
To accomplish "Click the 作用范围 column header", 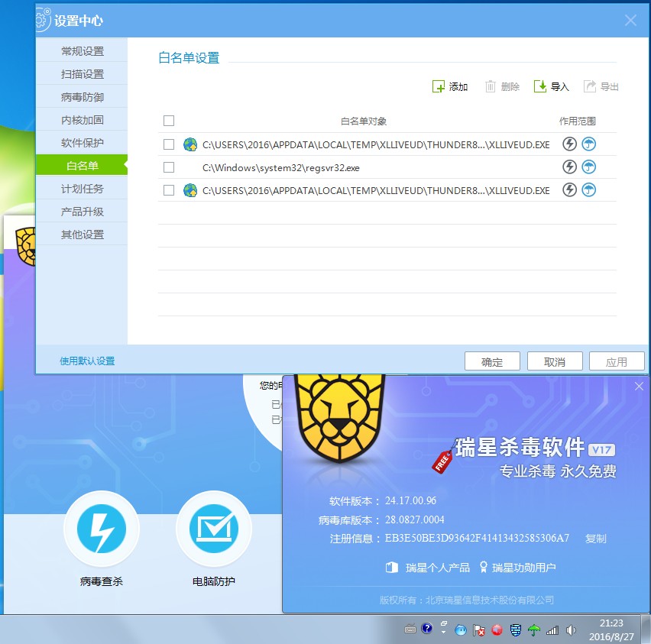I will pyautogui.click(x=578, y=121).
